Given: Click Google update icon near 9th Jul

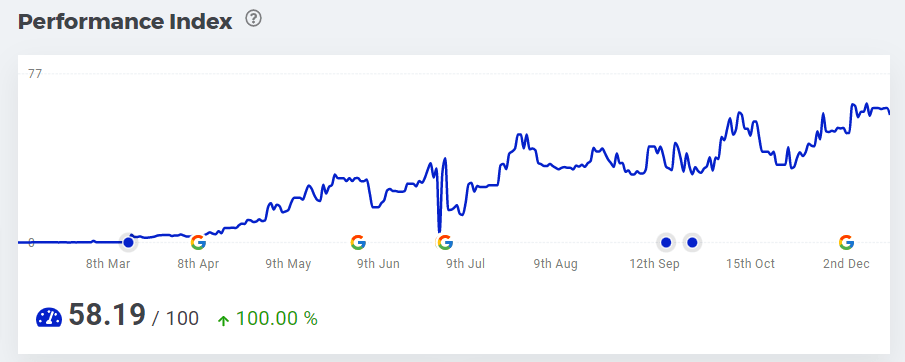Looking at the screenshot, I should point(444,242).
